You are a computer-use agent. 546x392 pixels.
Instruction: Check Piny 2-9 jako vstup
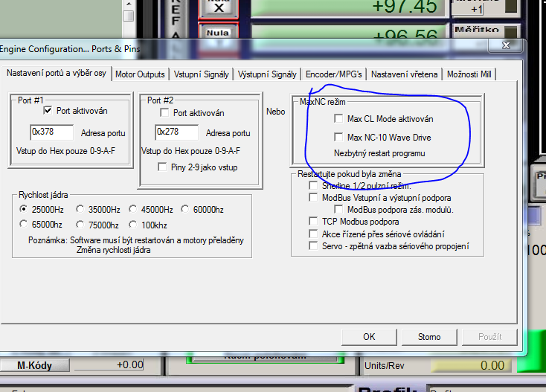pos(163,167)
